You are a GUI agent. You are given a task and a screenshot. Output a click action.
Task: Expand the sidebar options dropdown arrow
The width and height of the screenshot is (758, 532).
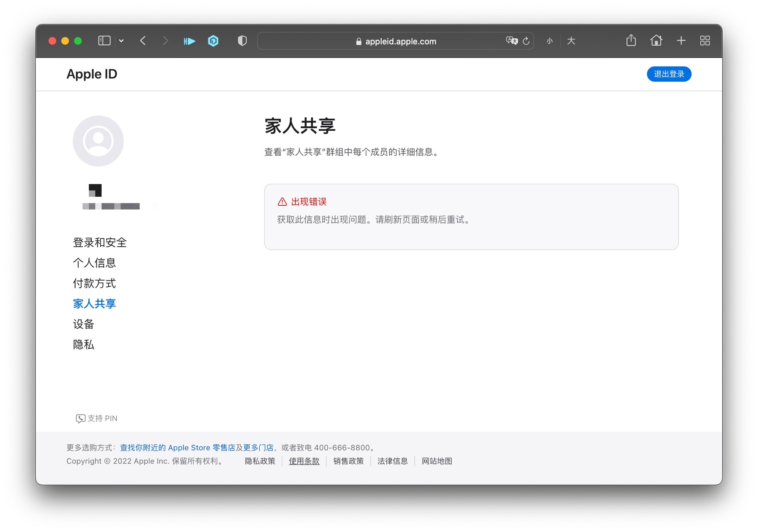pyautogui.click(x=121, y=41)
